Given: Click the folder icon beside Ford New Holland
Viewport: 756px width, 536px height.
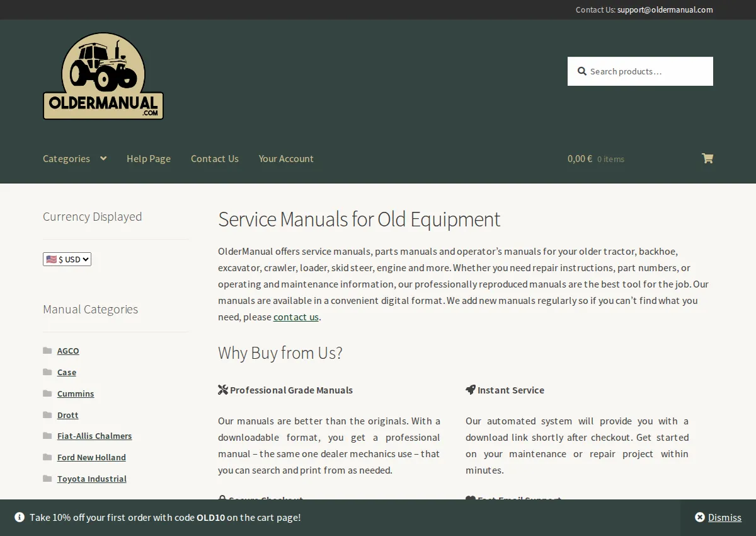Looking at the screenshot, I should [47, 457].
